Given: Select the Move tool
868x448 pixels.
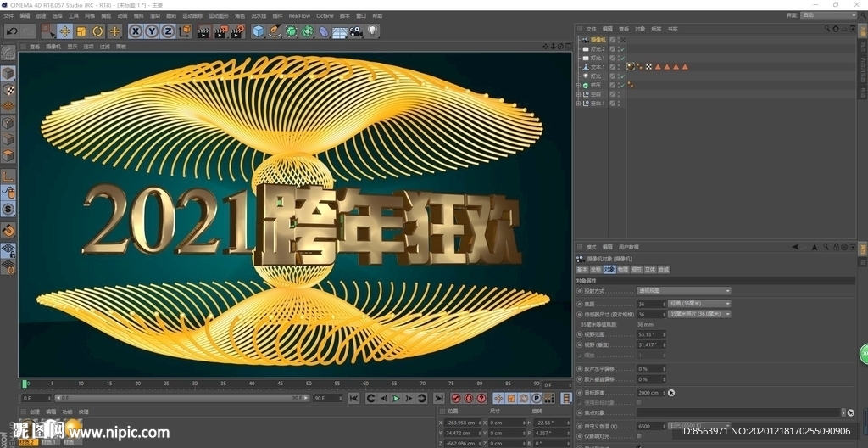Looking at the screenshot, I should (x=65, y=31).
